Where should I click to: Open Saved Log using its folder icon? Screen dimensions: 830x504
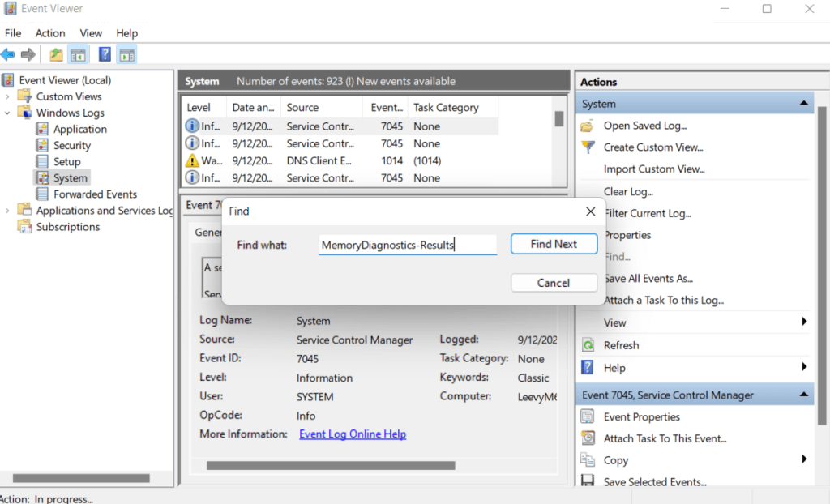coord(588,126)
